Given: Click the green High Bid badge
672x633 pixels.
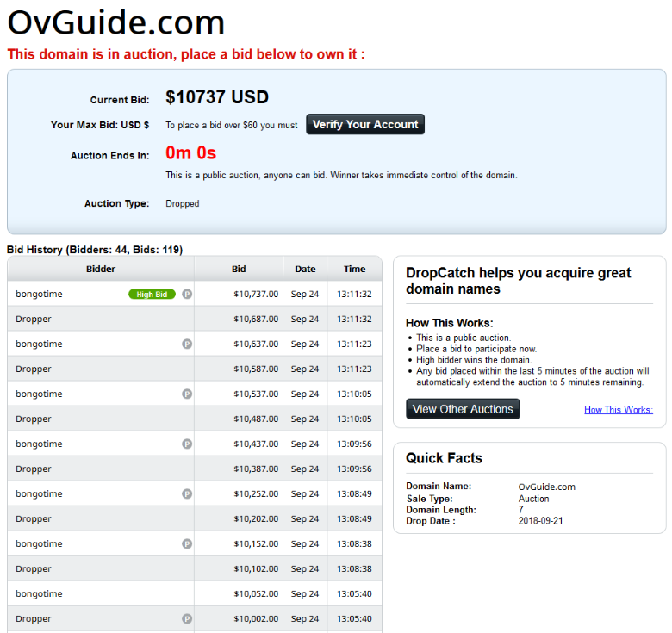Looking at the screenshot, I should [x=152, y=295].
